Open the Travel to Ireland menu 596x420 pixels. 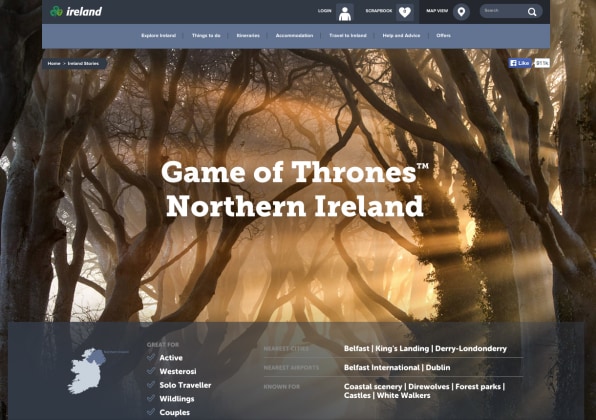[348, 35]
